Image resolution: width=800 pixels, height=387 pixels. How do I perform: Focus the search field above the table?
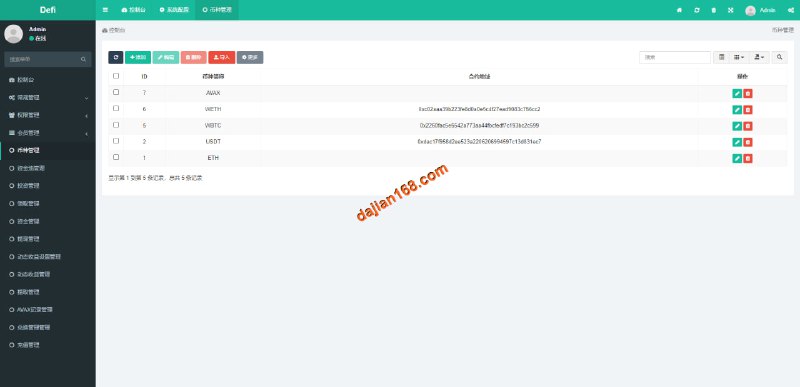[x=674, y=58]
